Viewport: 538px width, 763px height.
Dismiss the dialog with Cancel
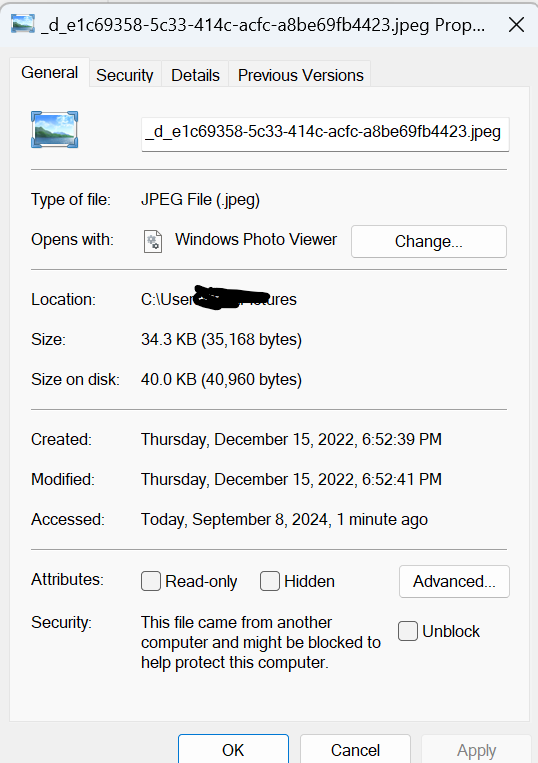355,749
